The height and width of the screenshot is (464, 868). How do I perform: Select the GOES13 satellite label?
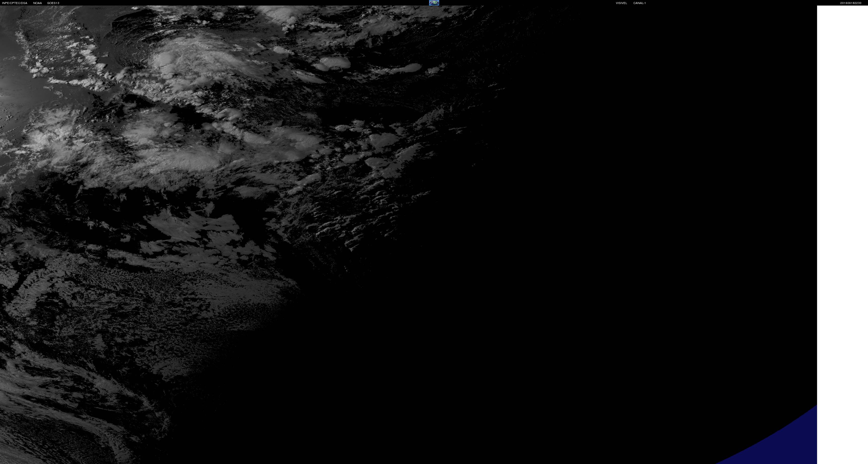(53, 3)
